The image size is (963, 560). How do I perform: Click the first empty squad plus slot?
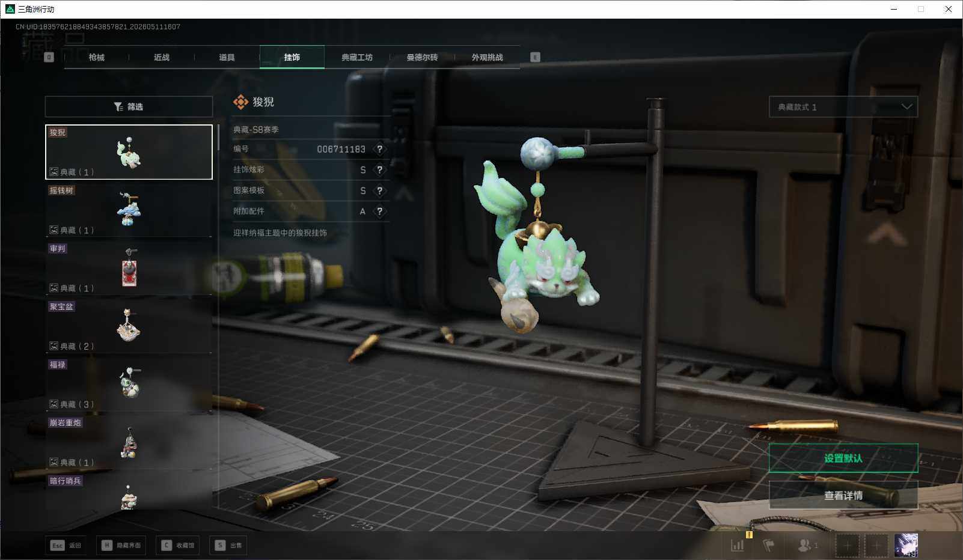(x=848, y=546)
